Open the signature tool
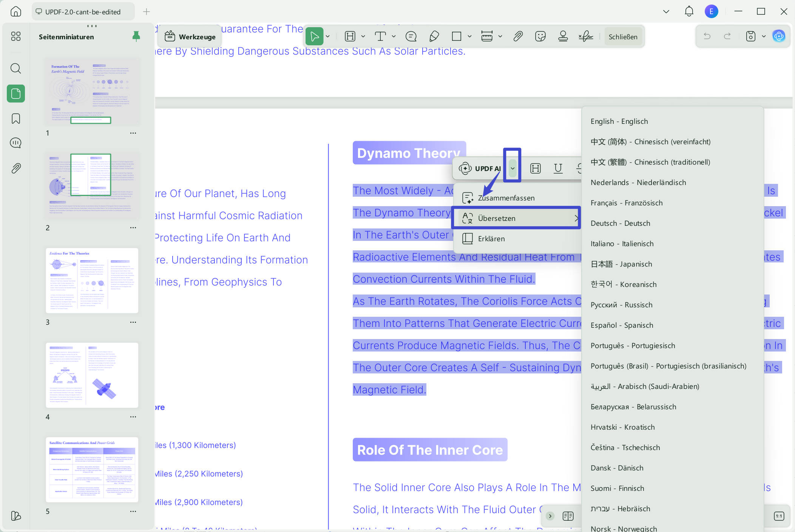 coord(586,36)
